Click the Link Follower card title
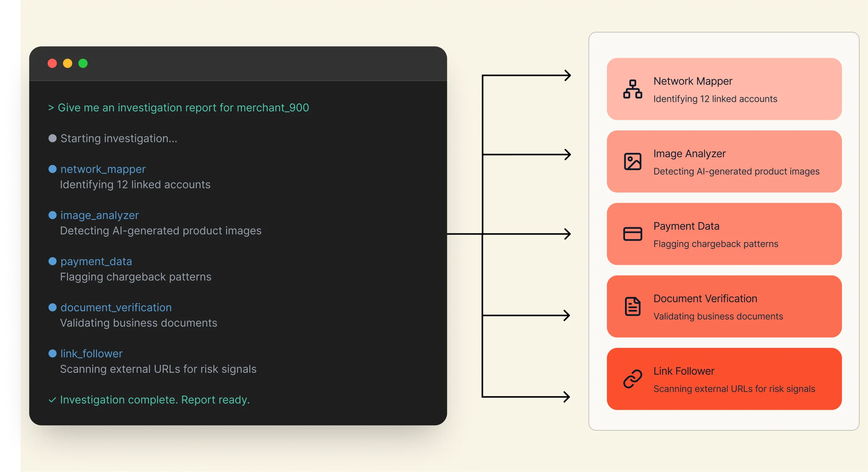 point(683,371)
